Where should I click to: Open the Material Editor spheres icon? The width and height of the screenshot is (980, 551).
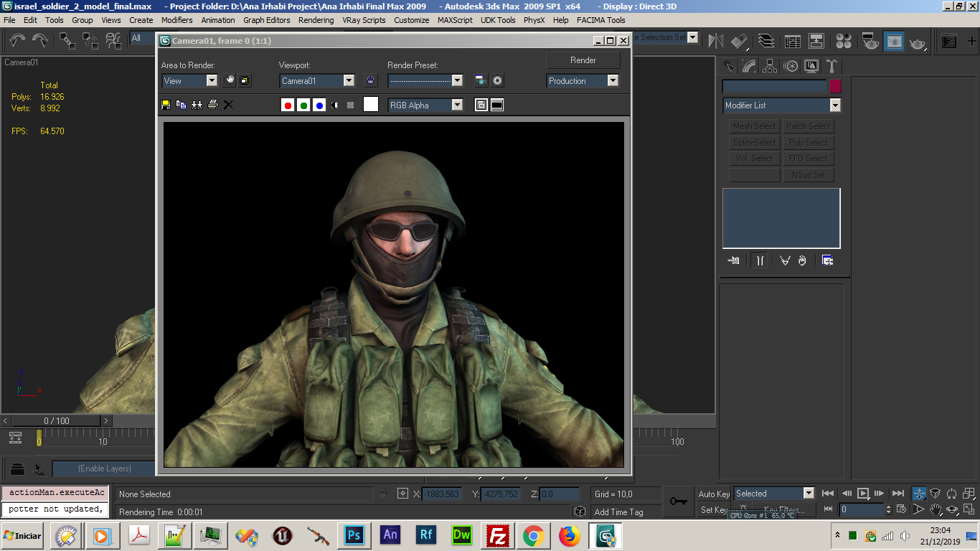[844, 42]
